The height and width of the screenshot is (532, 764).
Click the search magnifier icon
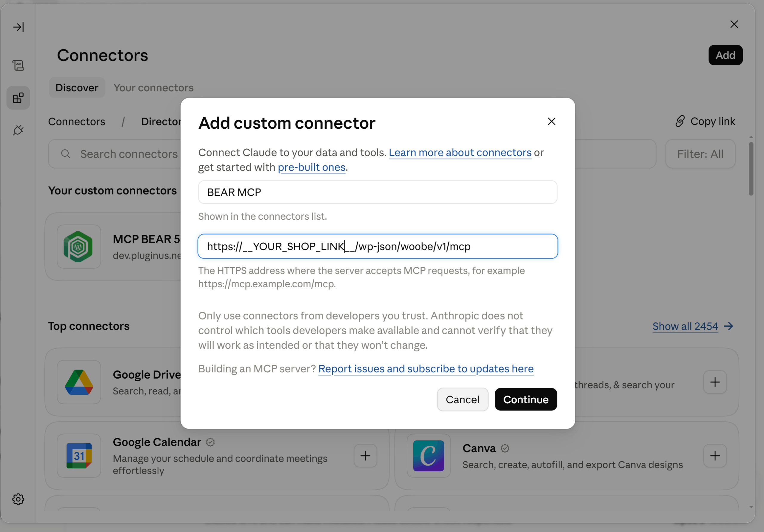[66, 154]
